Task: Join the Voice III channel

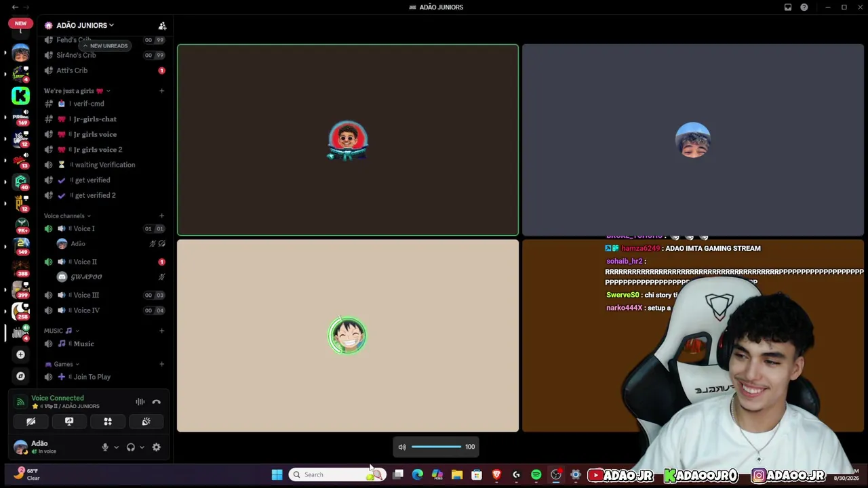Action: click(104, 295)
